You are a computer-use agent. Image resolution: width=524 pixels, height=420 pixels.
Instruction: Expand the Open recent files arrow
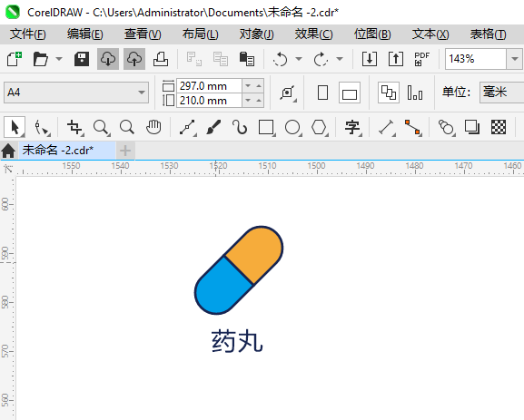point(59,59)
